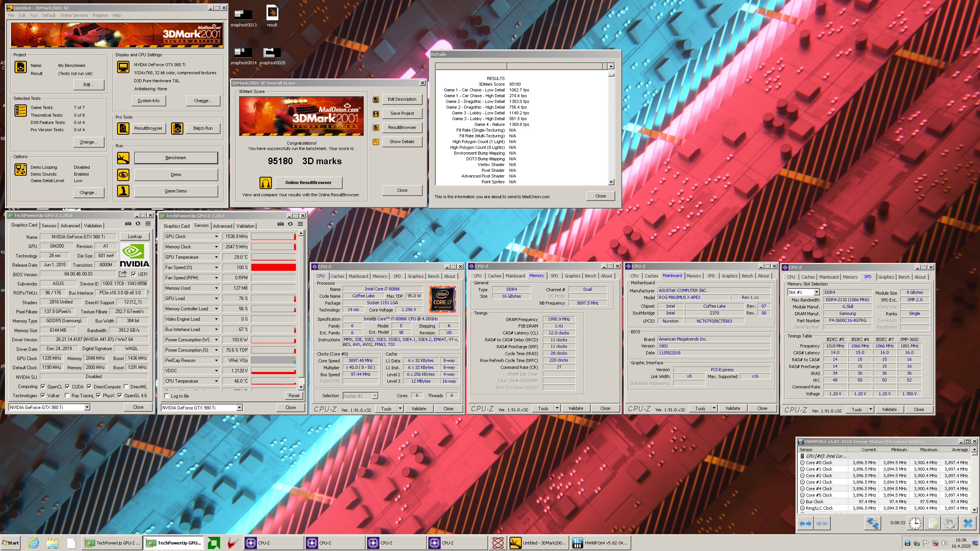Open the Fan Speed (%) sensor dropdown

point(216,267)
